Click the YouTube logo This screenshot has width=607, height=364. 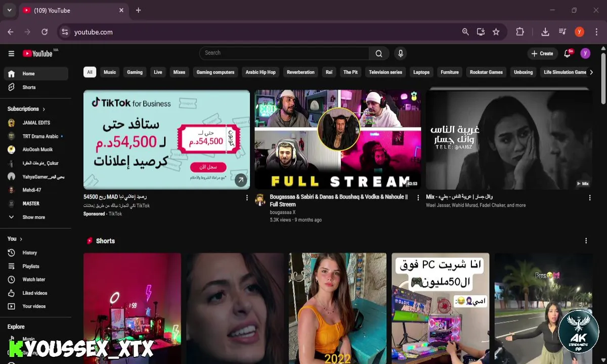38,54
